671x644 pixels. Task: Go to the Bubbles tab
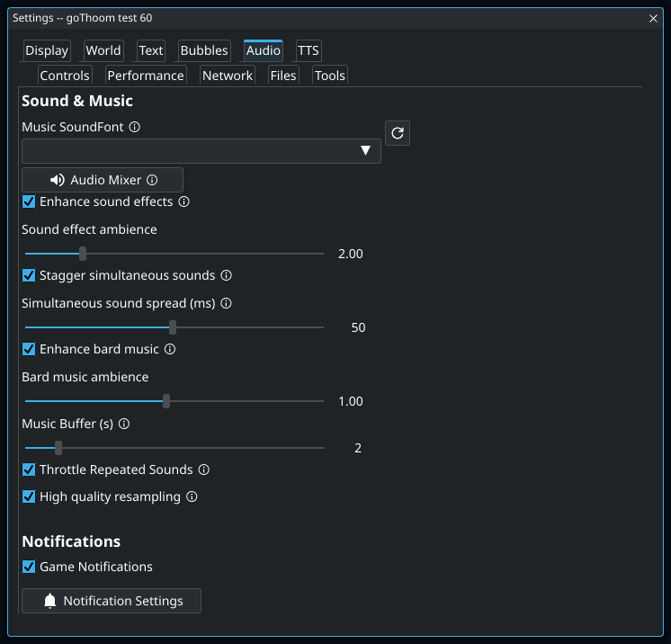pyautogui.click(x=204, y=50)
